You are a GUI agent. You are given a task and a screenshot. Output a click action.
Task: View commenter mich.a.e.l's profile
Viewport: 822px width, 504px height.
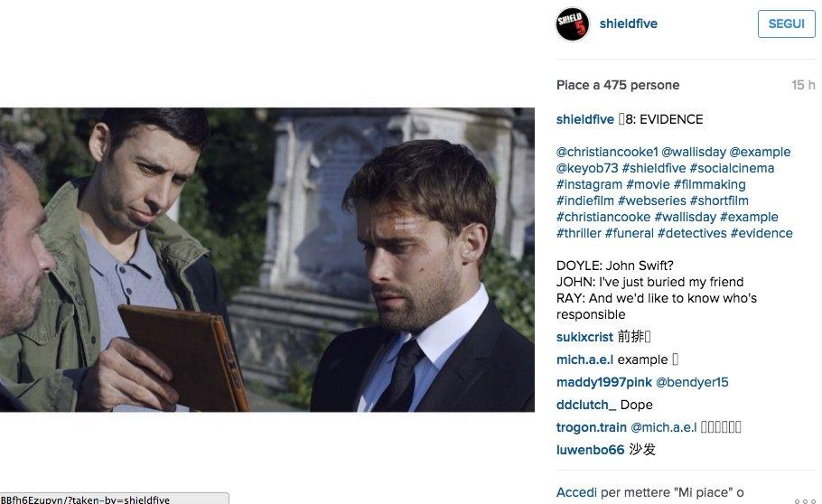[584, 359]
